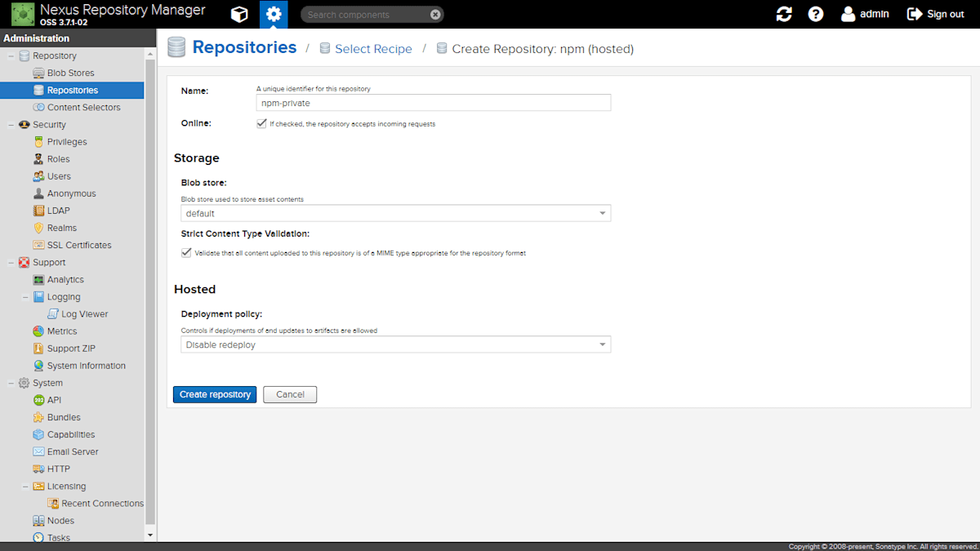Click the API icon in sidebar

point(38,400)
